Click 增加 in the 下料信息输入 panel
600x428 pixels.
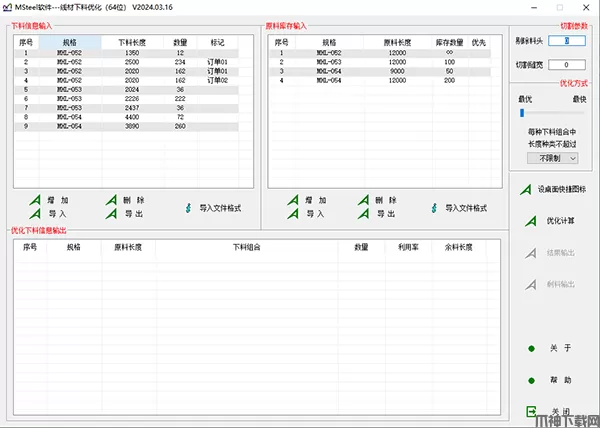click(50, 200)
